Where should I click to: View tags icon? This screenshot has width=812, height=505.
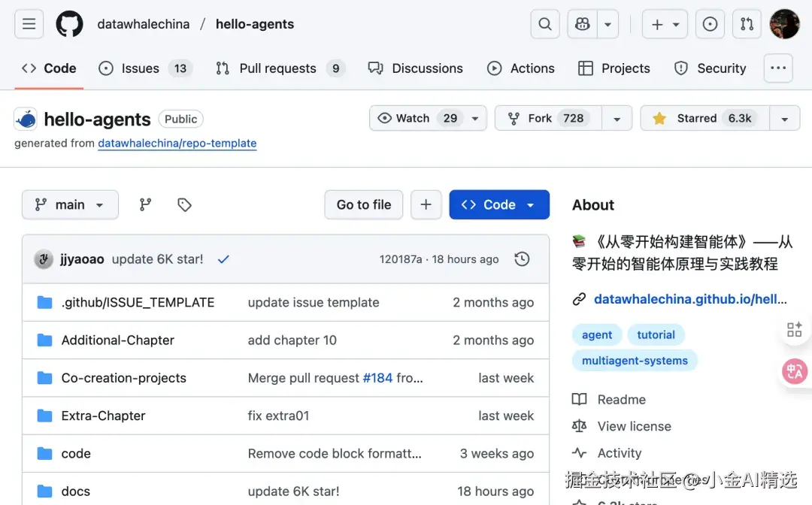coord(184,205)
